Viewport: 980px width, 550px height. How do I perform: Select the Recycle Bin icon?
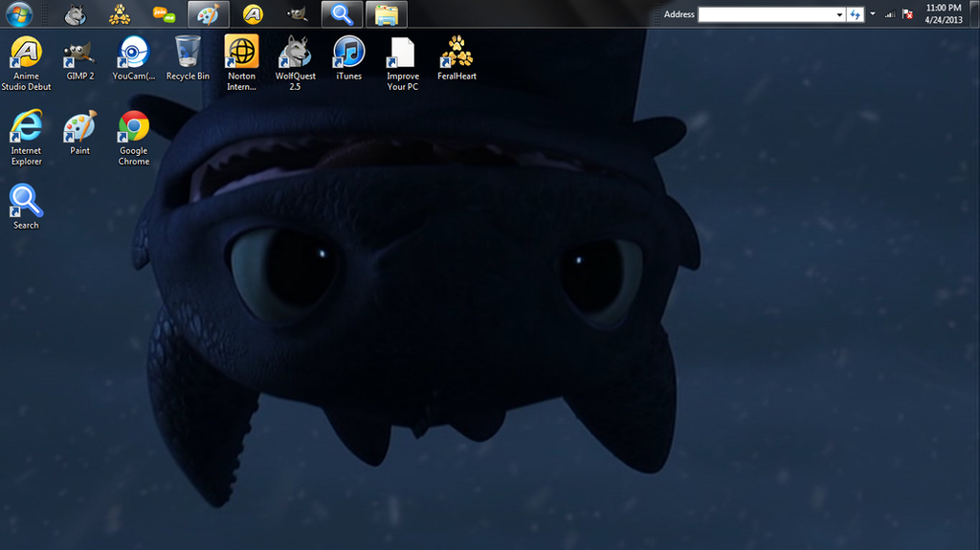click(188, 58)
